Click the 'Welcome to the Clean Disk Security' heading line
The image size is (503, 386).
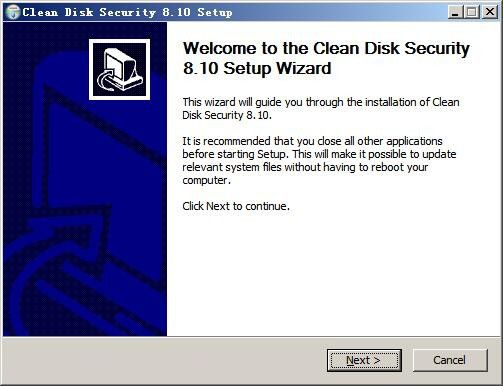(326, 48)
